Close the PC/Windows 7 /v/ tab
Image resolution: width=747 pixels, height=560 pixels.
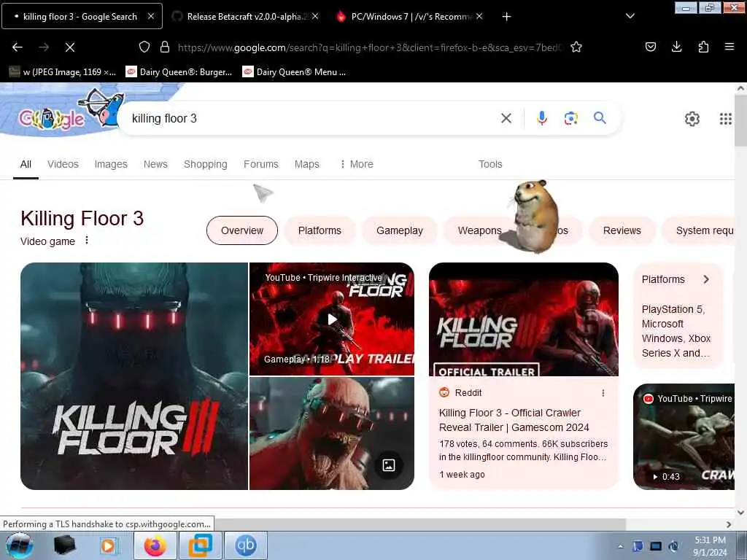click(479, 16)
